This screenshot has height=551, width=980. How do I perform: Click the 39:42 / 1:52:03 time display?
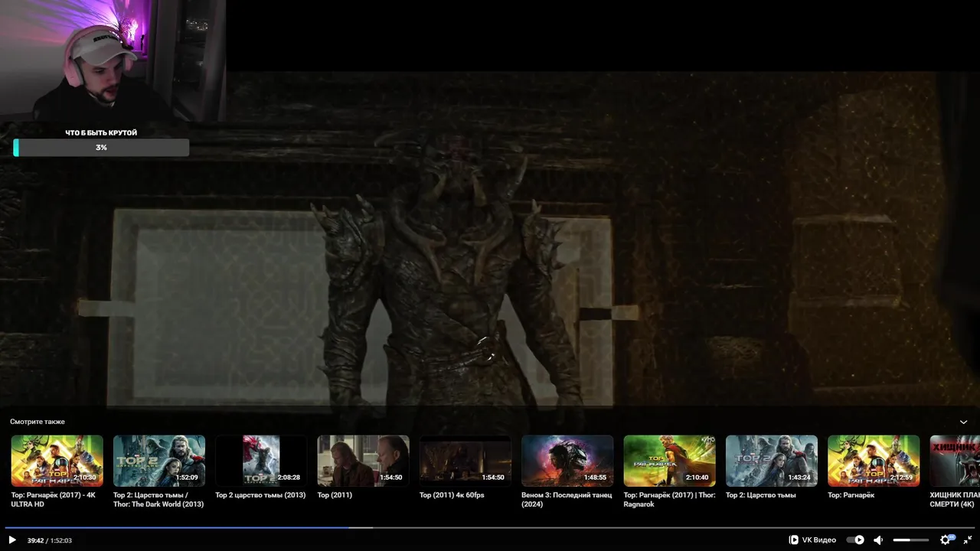50,540
